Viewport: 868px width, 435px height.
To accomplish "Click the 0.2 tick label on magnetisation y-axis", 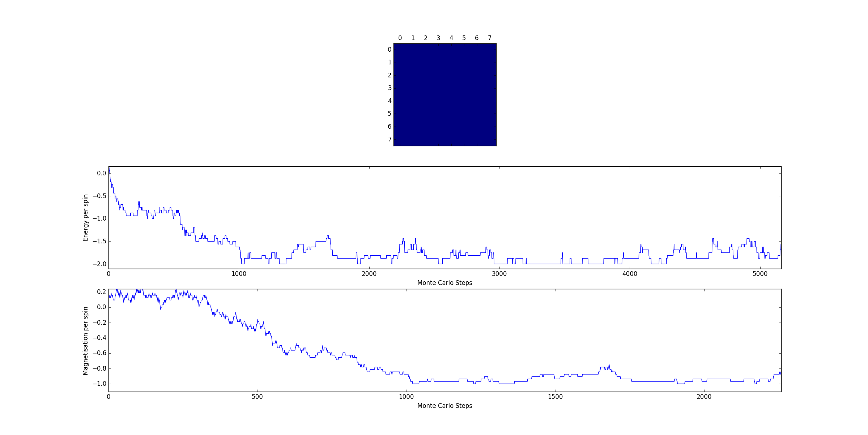I will pos(102,292).
